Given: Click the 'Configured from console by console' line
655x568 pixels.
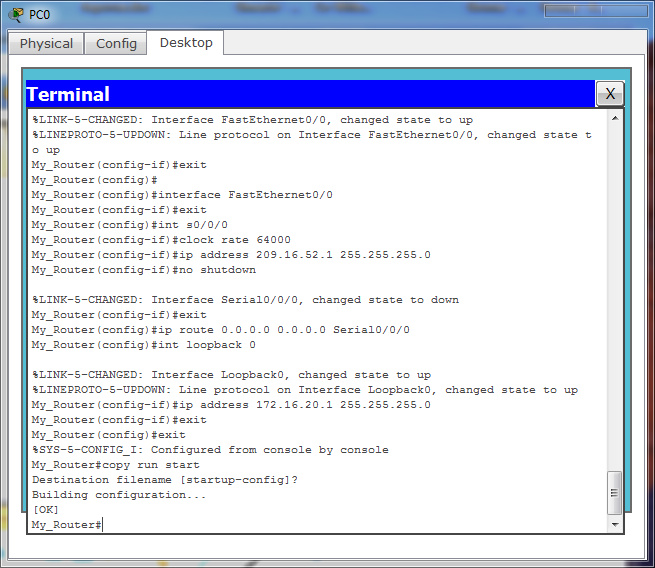Looking at the screenshot, I should coord(210,450).
